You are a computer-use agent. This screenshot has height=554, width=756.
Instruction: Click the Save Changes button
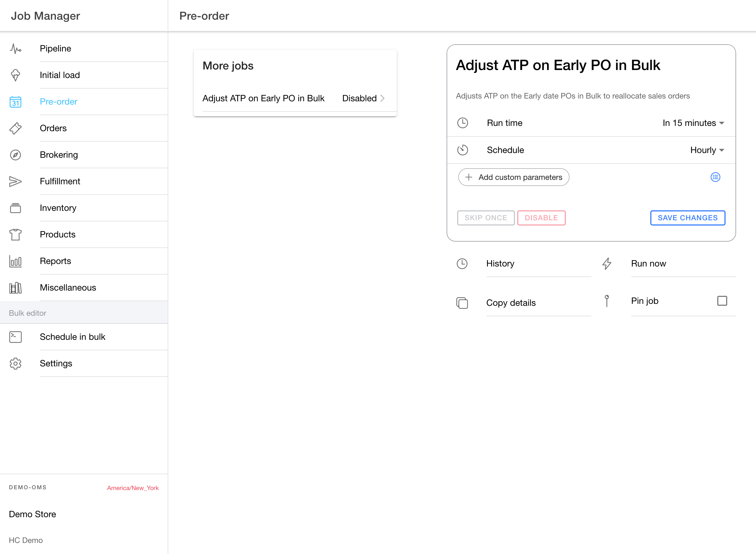pos(687,218)
